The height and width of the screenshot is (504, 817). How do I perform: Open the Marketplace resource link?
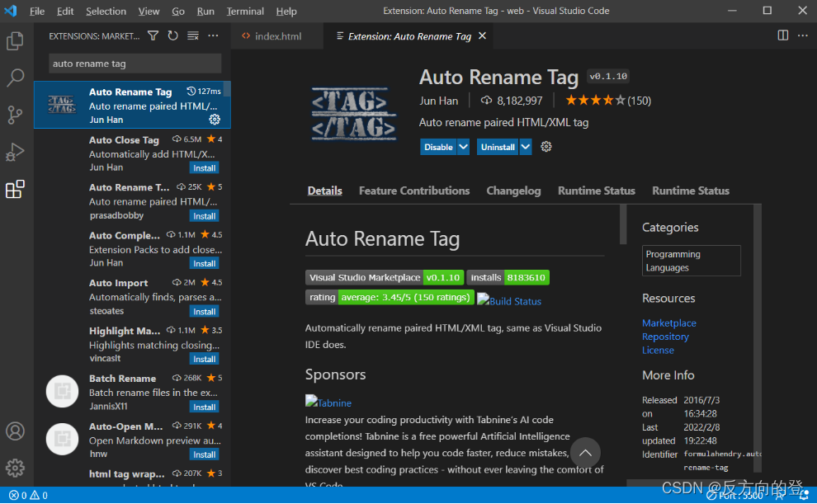point(669,323)
